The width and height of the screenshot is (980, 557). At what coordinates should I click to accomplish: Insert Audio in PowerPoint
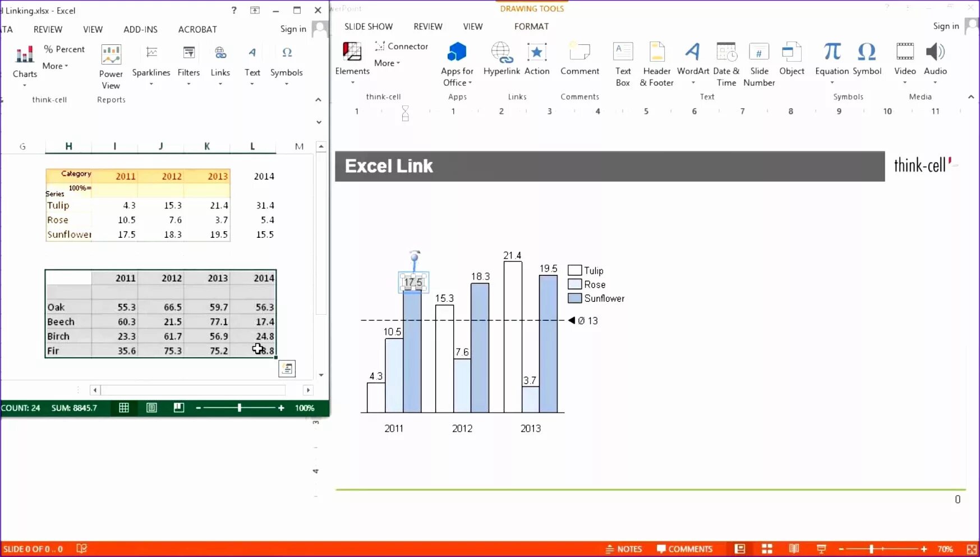click(935, 63)
